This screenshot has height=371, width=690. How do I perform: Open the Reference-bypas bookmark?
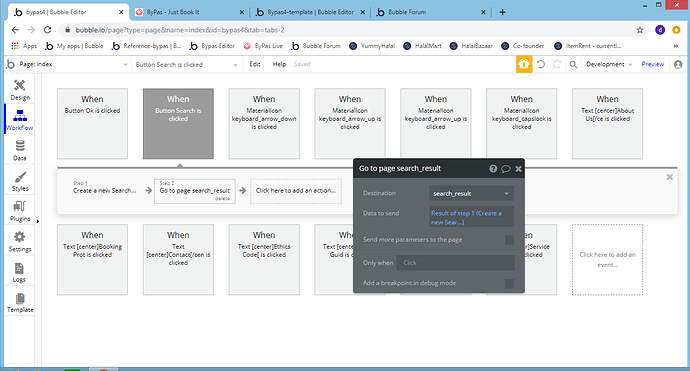pos(147,46)
